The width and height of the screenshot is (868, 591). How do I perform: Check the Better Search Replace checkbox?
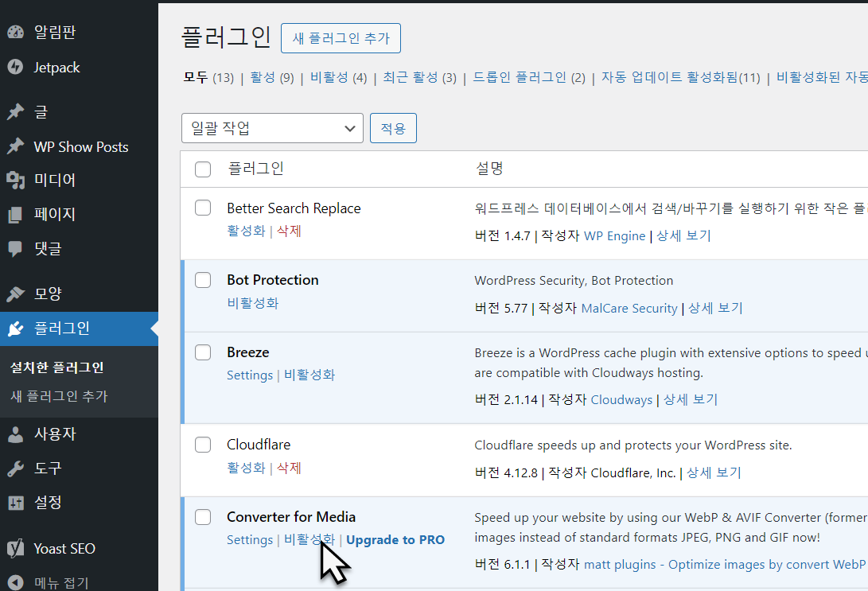pyautogui.click(x=203, y=208)
